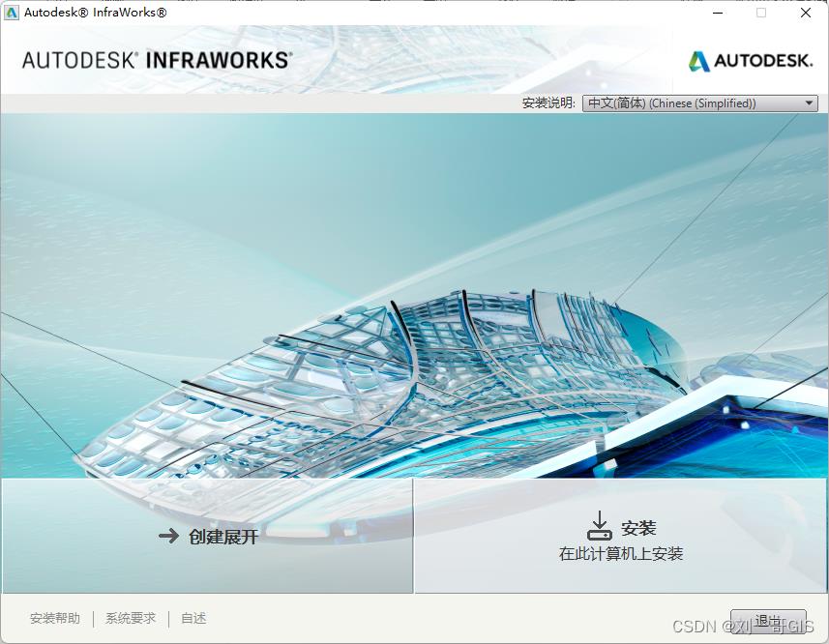Click the 退出 exit button
829x644 pixels.
[x=768, y=621]
